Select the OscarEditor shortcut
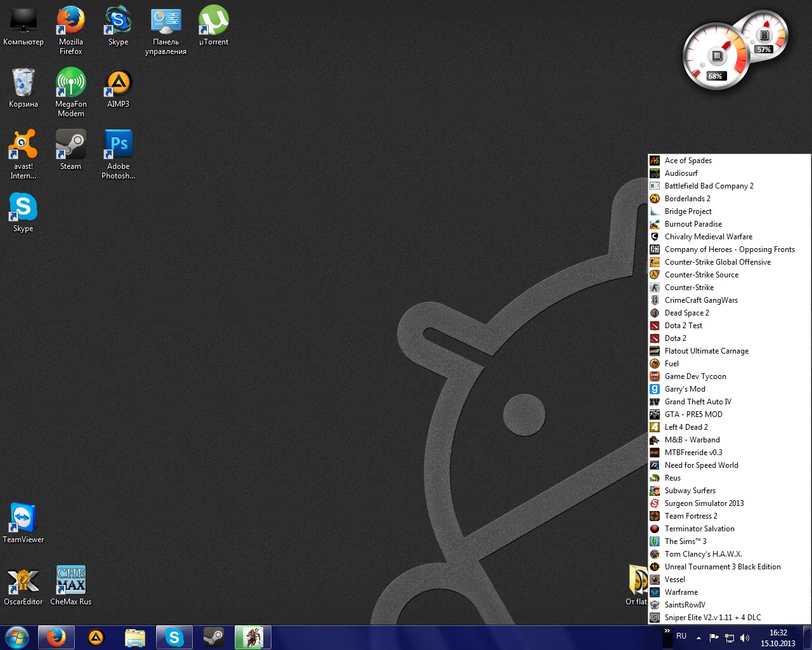 [x=23, y=586]
